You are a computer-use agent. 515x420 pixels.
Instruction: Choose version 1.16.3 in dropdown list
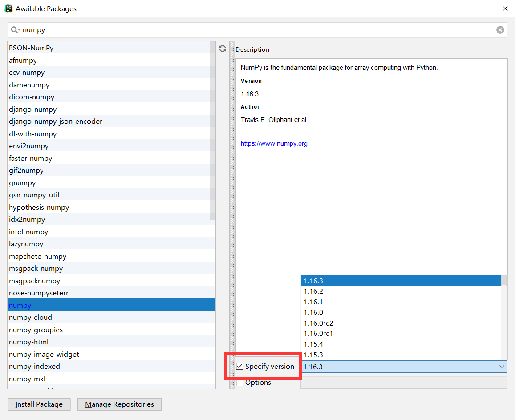(401, 281)
